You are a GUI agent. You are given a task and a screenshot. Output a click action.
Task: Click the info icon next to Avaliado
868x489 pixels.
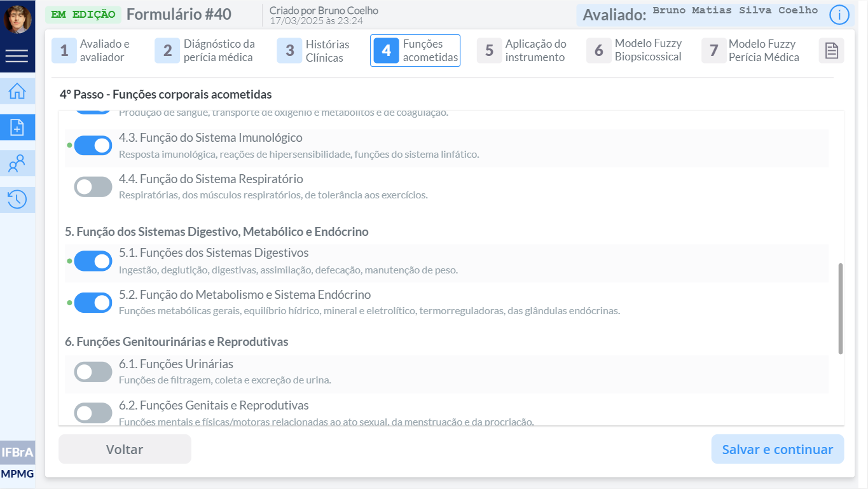coord(839,15)
